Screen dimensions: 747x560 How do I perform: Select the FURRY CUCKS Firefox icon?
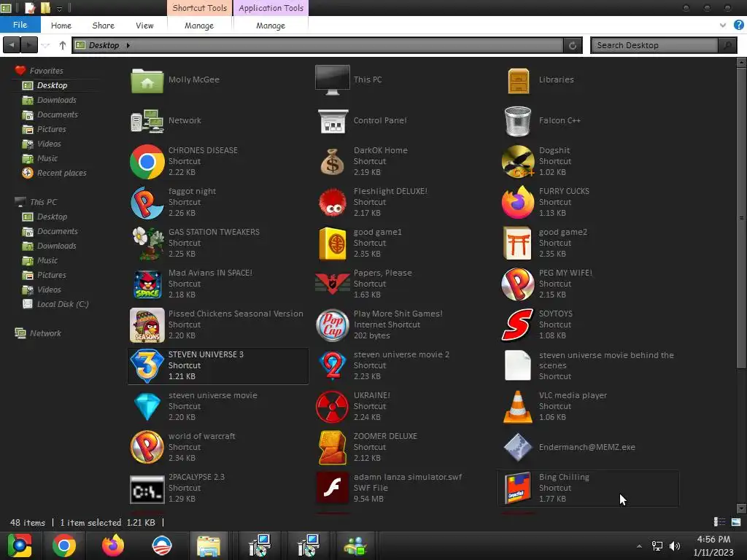coord(518,203)
